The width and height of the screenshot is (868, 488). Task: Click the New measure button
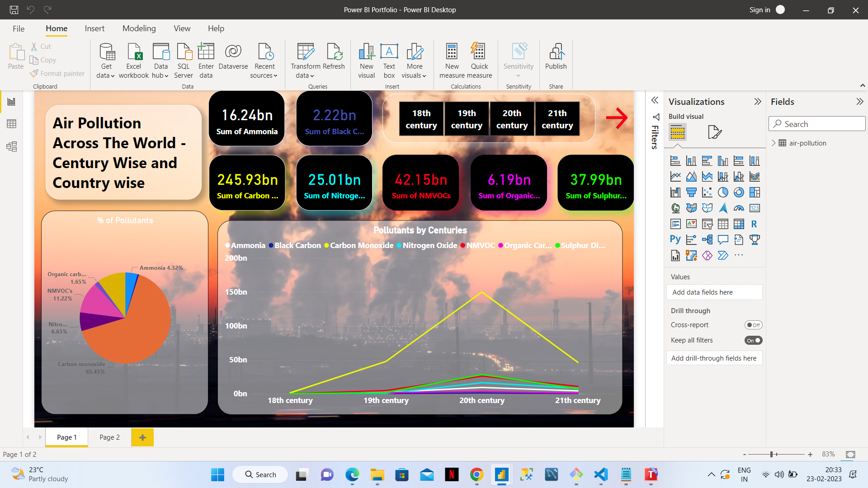pyautogui.click(x=452, y=60)
